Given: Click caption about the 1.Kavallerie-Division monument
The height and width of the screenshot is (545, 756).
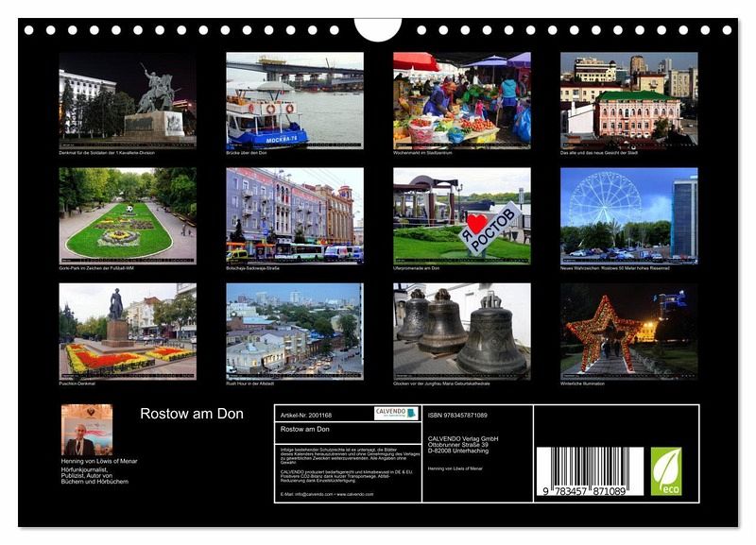Looking at the screenshot, I should click(x=107, y=153).
